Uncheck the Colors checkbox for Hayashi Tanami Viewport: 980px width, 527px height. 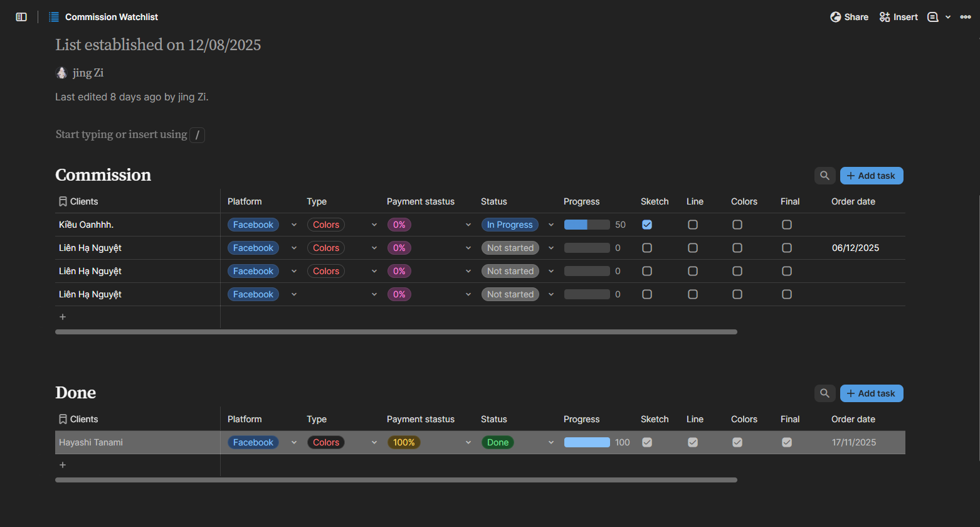click(x=737, y=442)
